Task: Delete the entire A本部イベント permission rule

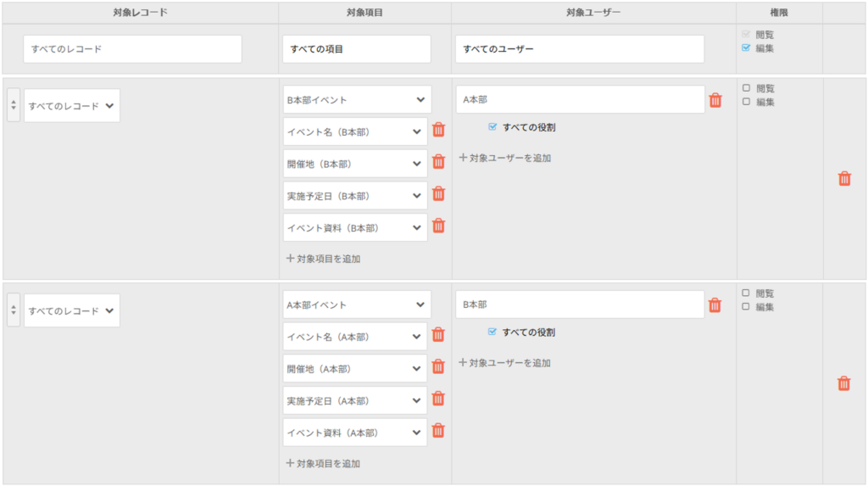Action: tap(843, 383)
